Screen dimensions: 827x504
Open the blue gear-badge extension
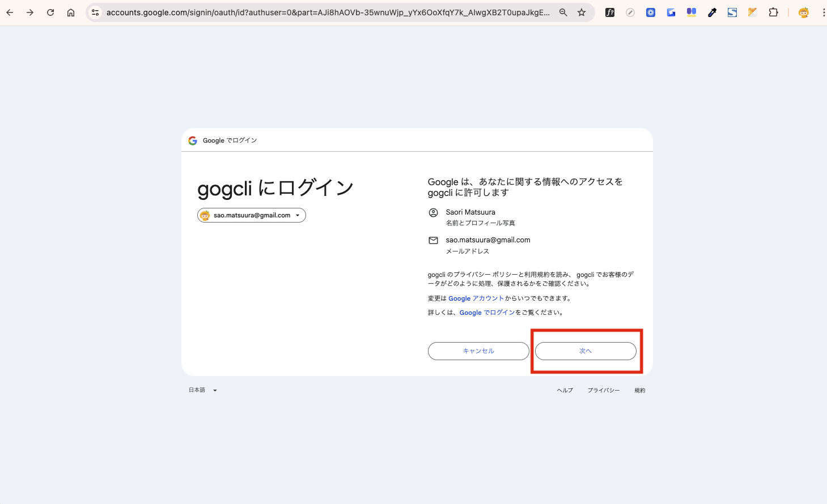(x=651, y=12)
